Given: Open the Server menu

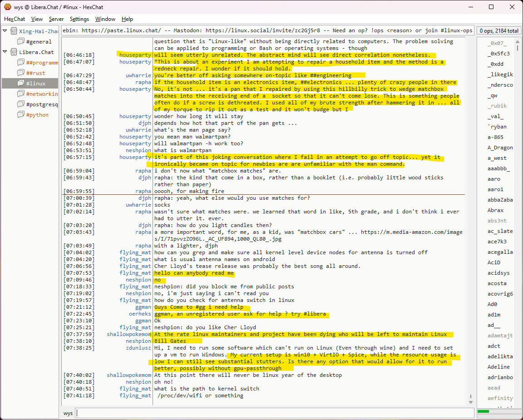Looking at the screenshot, I should click(x=56, y=19).
